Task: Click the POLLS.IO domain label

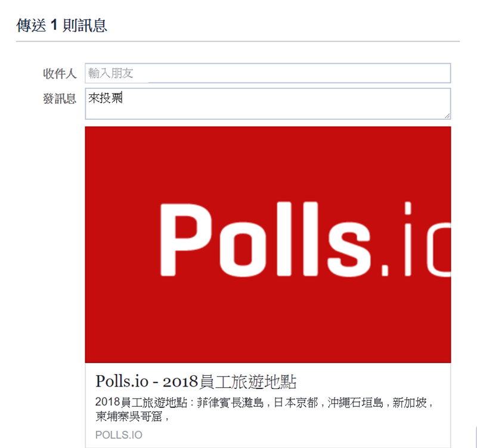Action: coord(119,435)
